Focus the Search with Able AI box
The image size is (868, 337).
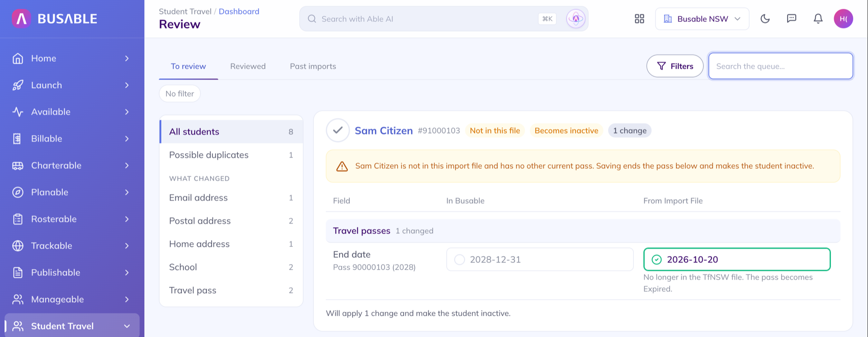(444, 19)
